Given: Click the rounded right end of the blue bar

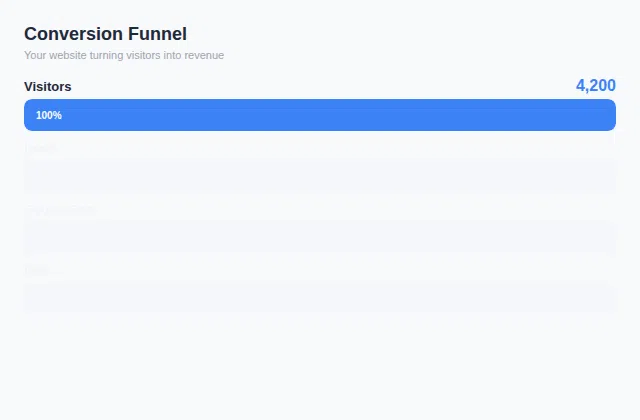Looking at the screenshot, I should coord(609,115).
